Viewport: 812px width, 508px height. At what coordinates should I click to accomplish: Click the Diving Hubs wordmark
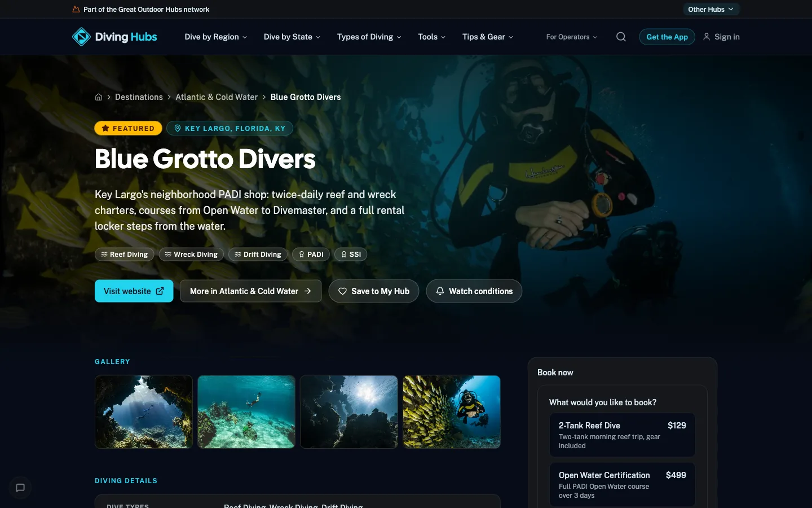[x=126, y=37]
